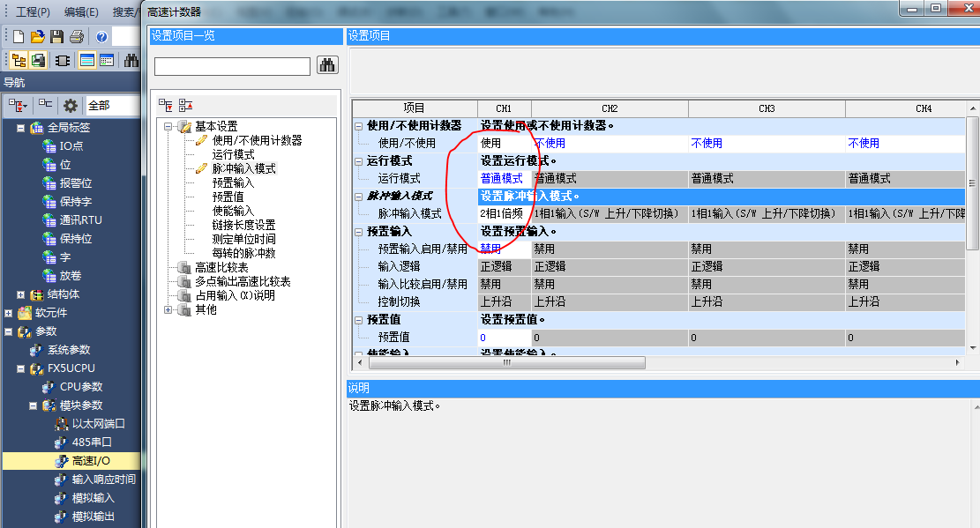
Task: Click the chip-shaped module icon in the toolbar
Action: [63, 60]
